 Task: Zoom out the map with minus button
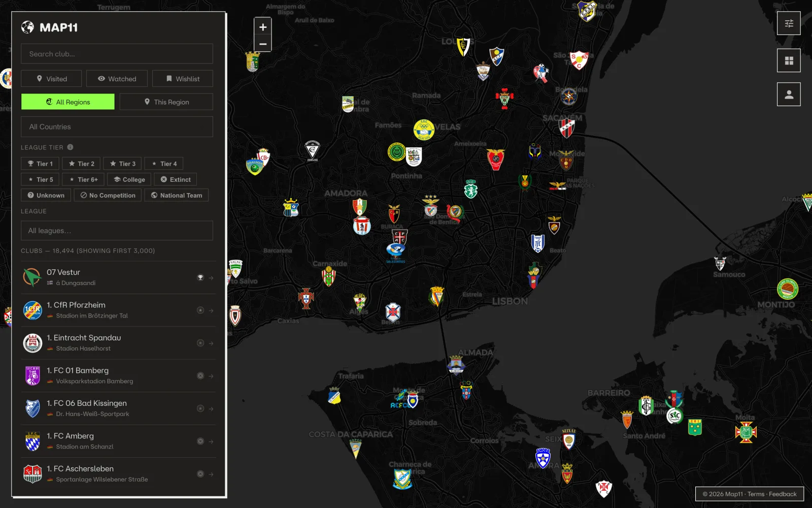click(263, 44)
